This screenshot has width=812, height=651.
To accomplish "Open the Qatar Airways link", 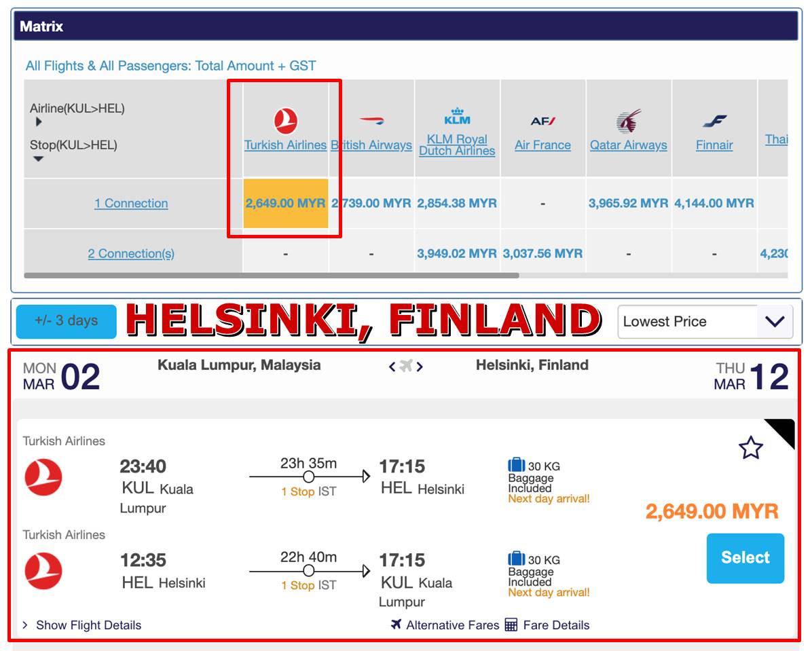I will click(x=629, y=145).
